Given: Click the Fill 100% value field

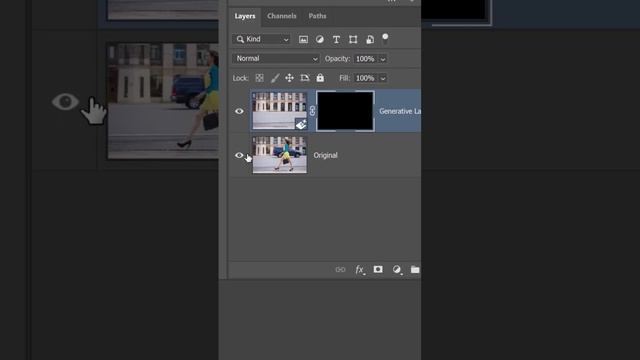Looking at the screenshot, I should pos(365,78).
